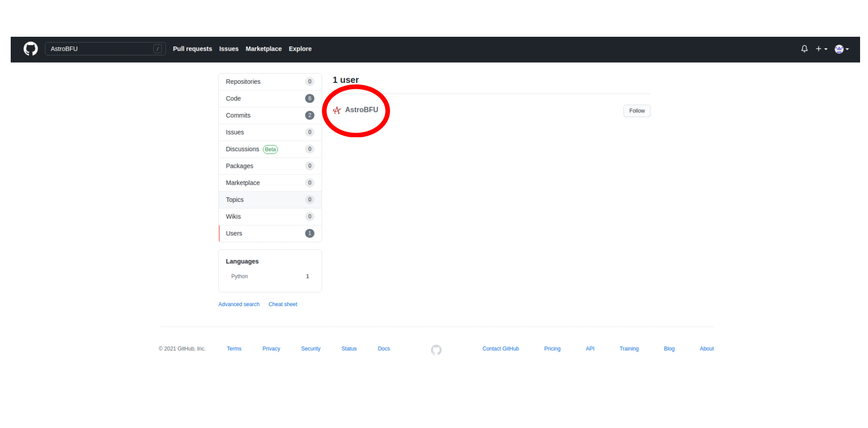Viewport: 868px width, 428px height.
Task: Click the '© 2021 GitHub, Inc.' text
Action: point(182,349)
